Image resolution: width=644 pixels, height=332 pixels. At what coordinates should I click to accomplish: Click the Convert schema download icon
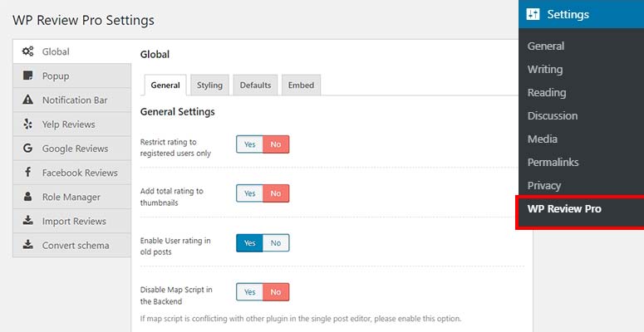click(27, 245)
